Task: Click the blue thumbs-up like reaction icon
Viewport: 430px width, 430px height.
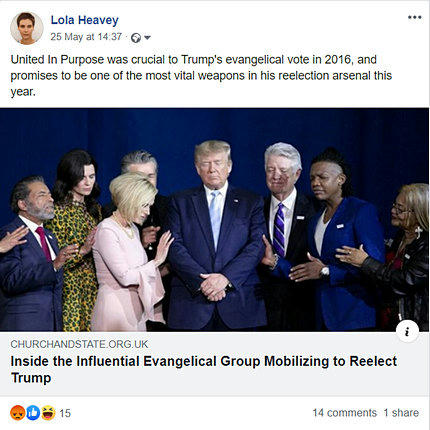Action: pyautogui.click(x=33, y=413)
